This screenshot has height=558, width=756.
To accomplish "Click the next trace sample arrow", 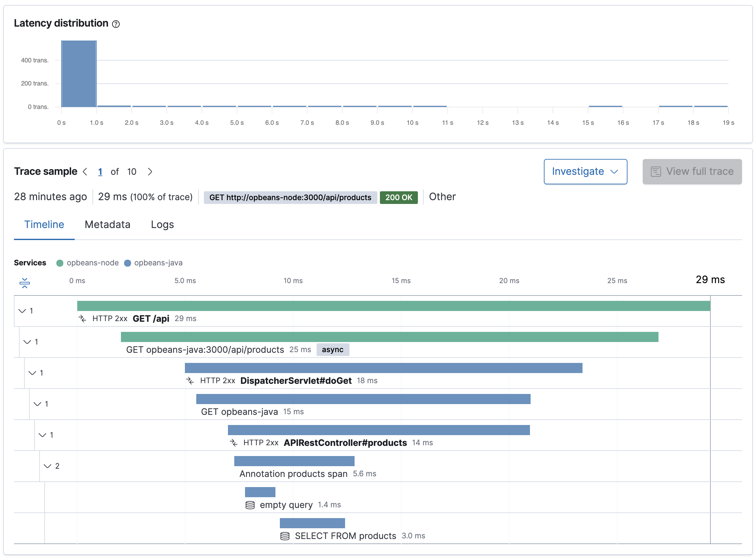I will click(150, 172).
